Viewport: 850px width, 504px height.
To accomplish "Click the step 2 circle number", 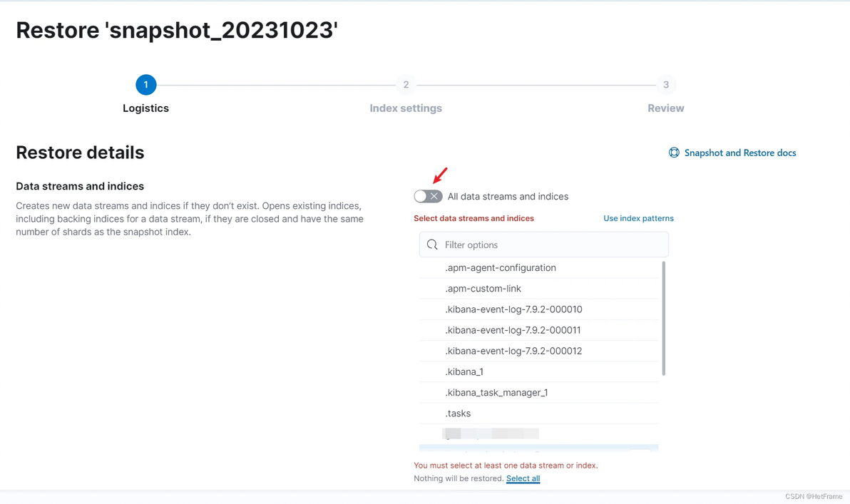I will [x=406, y=85].
